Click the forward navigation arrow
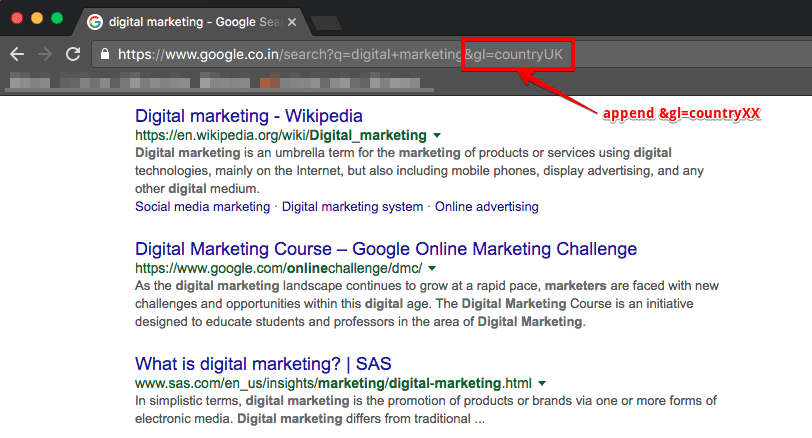The height and width of the screenshot is (438, 812). click(44, 54)
